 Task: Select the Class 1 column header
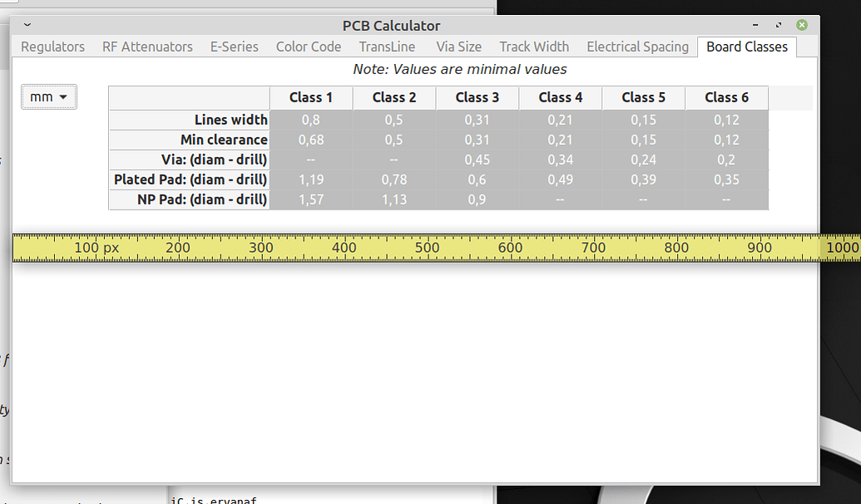tap(310, 97)
